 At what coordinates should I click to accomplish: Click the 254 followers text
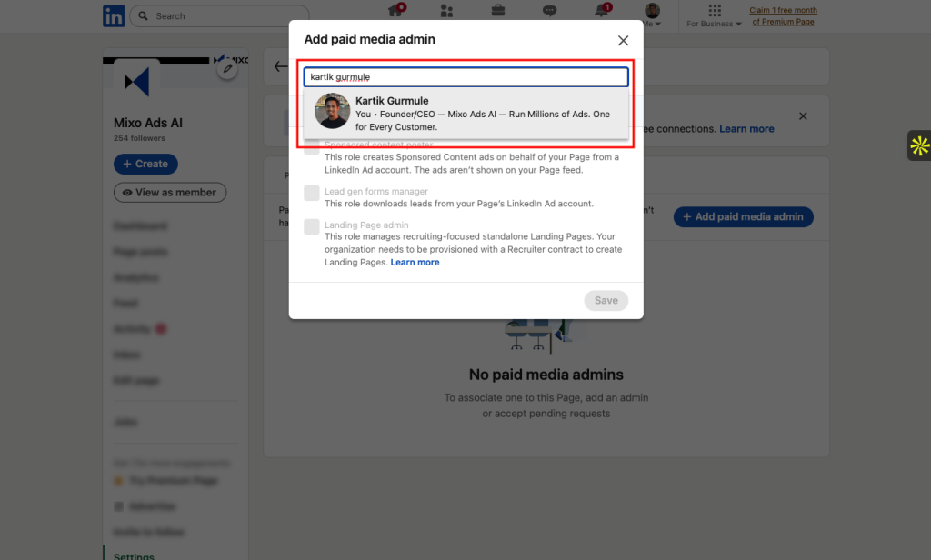pyautogui.click(x=139, y=138)
